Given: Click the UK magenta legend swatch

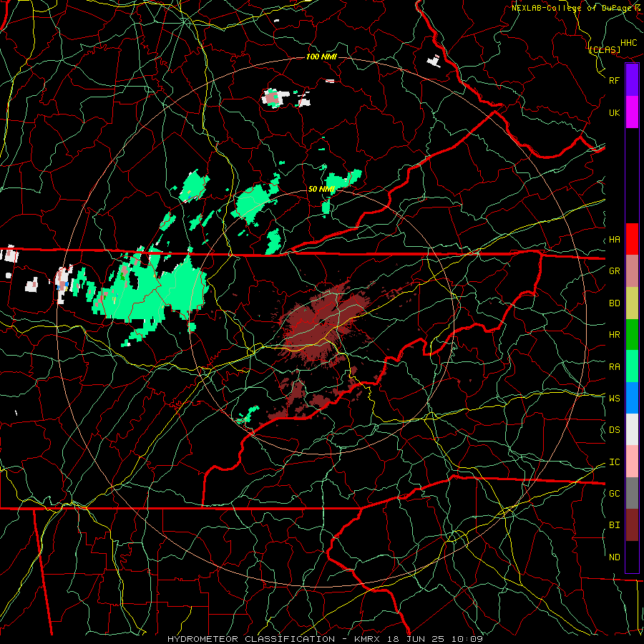Looking at the screenshot, I should [632, 112].
